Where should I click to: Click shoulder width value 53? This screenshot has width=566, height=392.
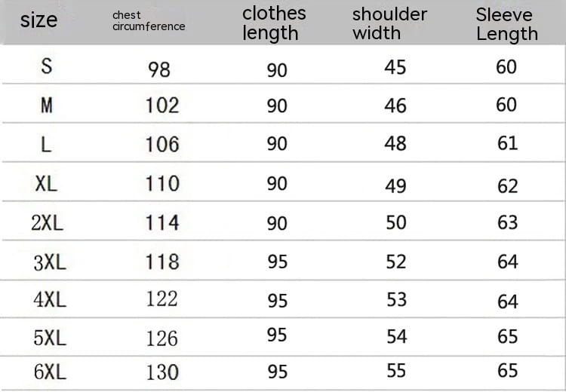[395, 300]
